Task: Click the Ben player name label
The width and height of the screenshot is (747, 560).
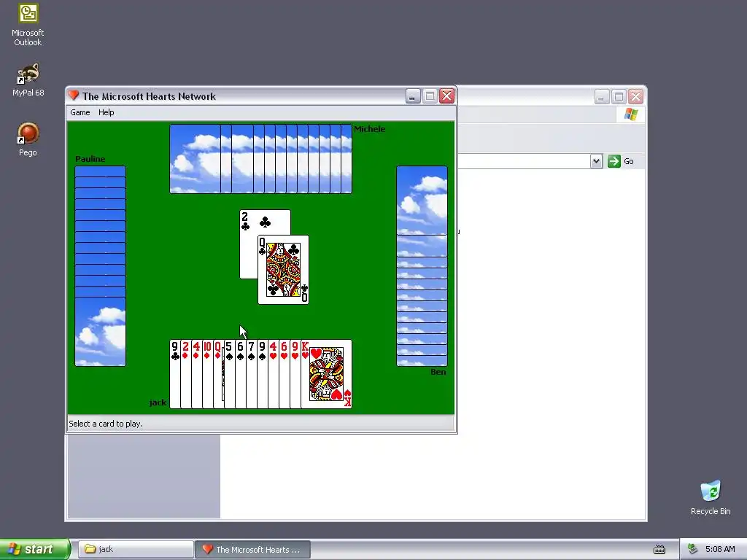Action: (438, 372)
